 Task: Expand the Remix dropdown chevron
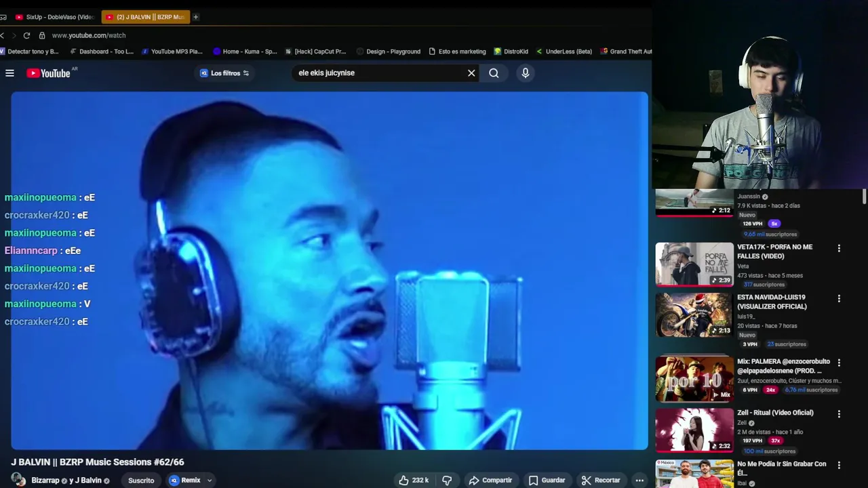[x=210, y=480]
